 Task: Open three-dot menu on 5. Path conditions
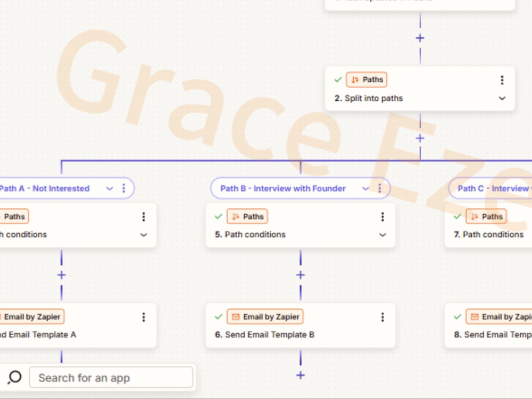coord(383,217)
